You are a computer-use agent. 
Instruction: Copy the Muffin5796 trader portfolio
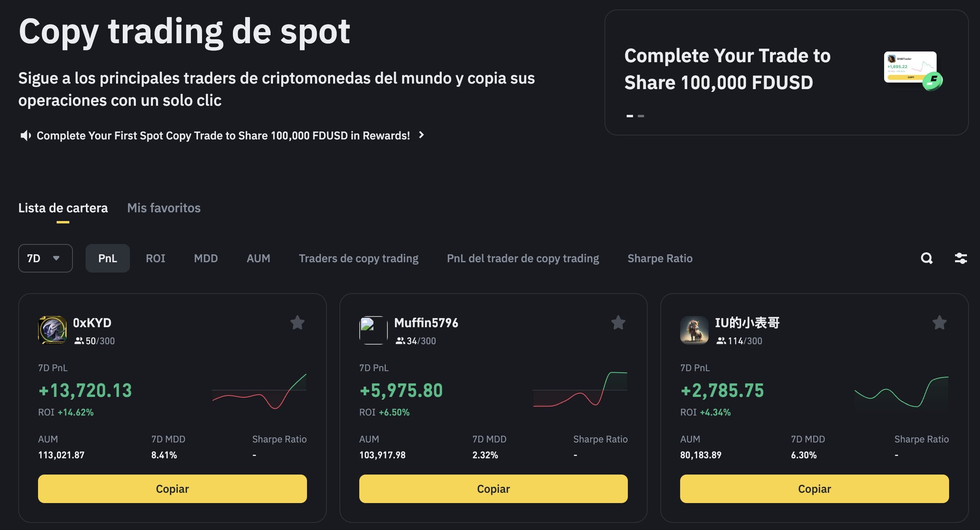click(493, 489)
